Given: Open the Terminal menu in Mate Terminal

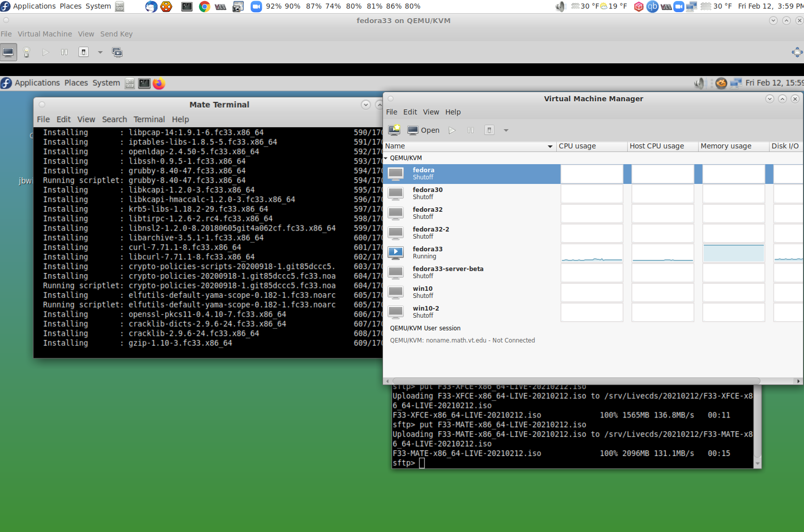Looking at the screenshot, I should [x=149, y=119].
